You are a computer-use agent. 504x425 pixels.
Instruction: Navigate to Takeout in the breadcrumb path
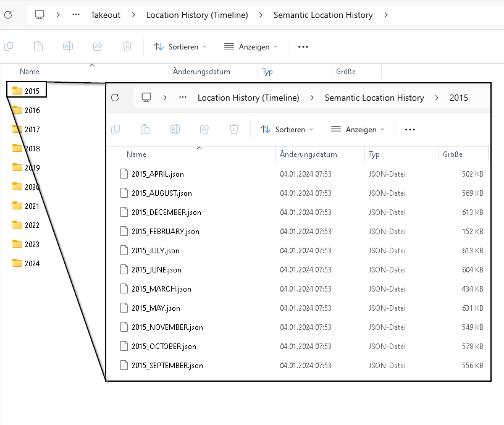click(106, 15)
